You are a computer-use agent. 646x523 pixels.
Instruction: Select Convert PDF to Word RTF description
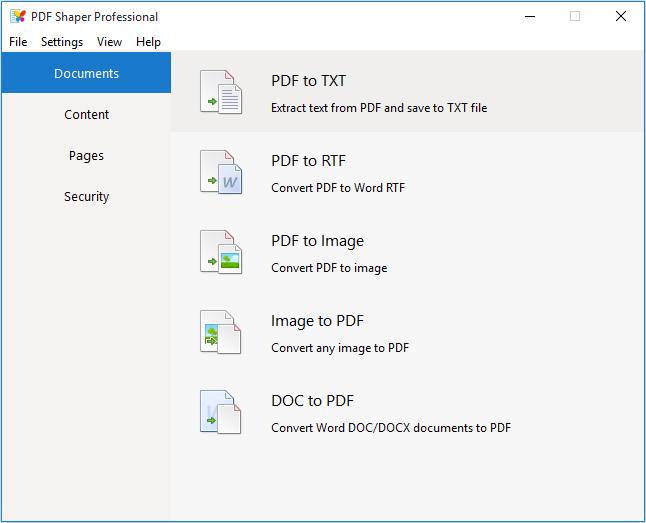[x=338, y=188]
